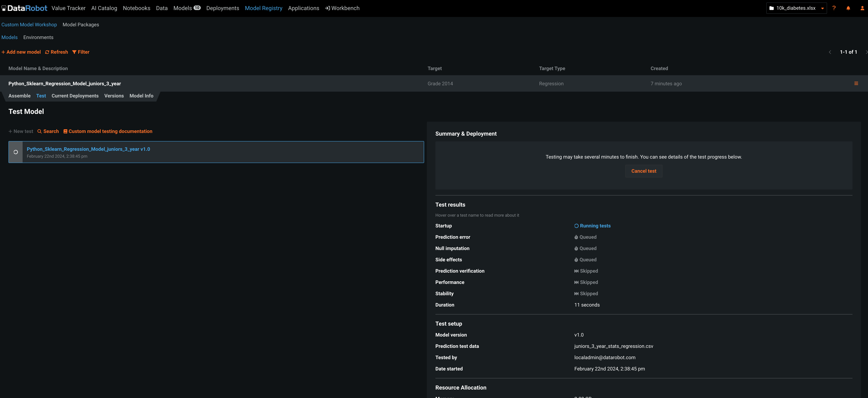Switch to the Versions tab
868x398 pixels.
(114, 96)
